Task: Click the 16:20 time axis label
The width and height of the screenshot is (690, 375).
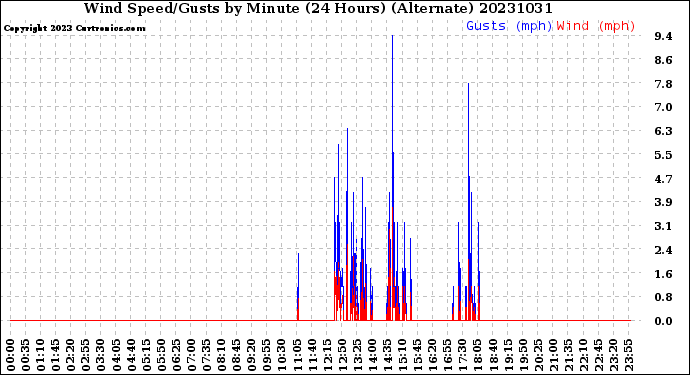Action: point(432,354)
